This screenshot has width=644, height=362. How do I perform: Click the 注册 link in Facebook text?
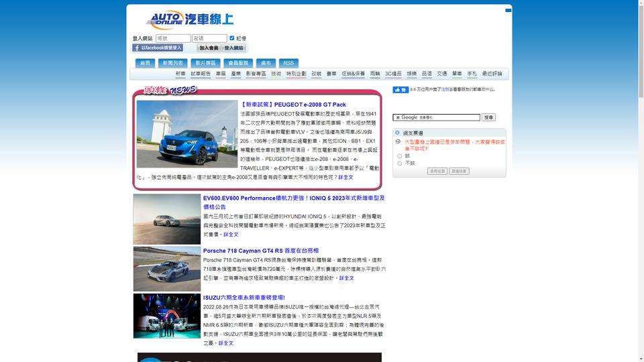coord(445,89)
